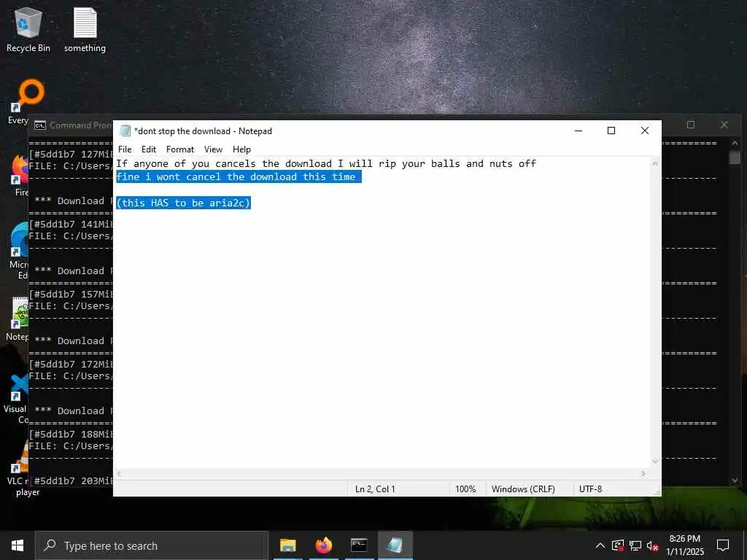This screenshot has width=747, height=560.
Task: Minimize the Notepad window
Action: 578,131
